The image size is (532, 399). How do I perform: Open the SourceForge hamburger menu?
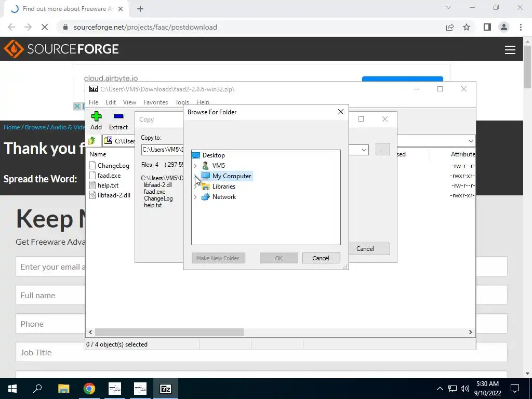(510, 50)
